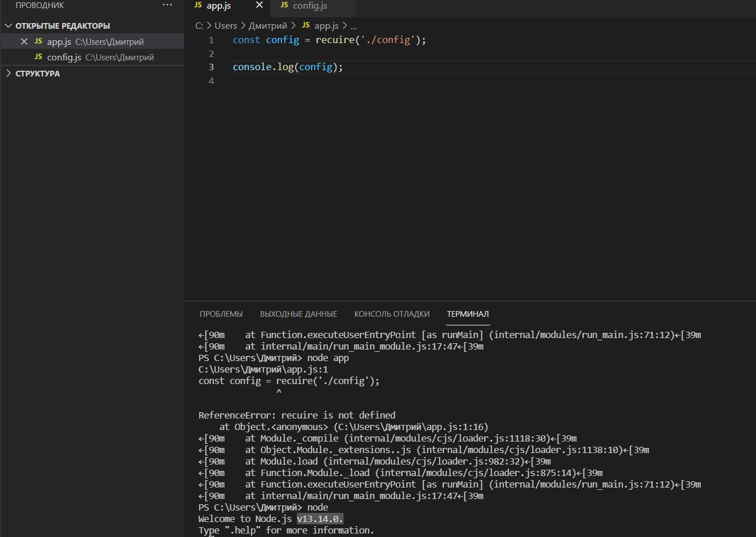The height and width of the screenshot is (537, 756).
Task: Select config.js in the open editors list
Action: point(92,57)
